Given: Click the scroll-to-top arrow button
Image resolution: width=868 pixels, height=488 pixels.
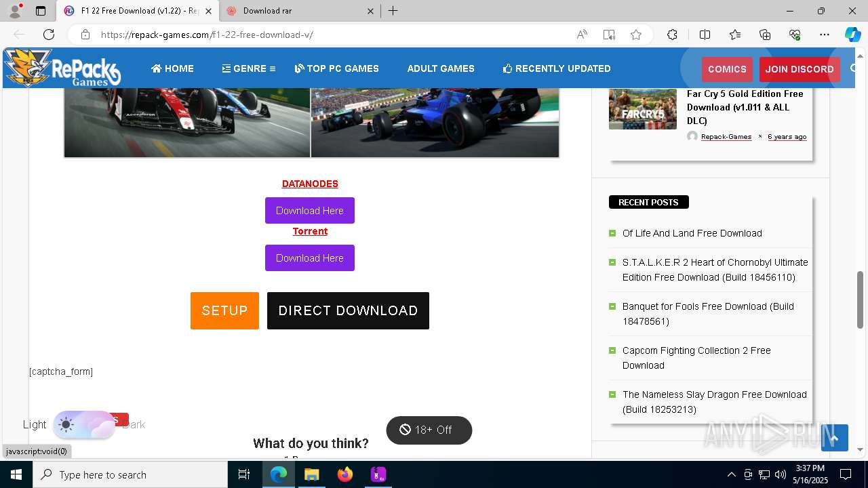Looking at the screenshot, I should click(835, 438).
